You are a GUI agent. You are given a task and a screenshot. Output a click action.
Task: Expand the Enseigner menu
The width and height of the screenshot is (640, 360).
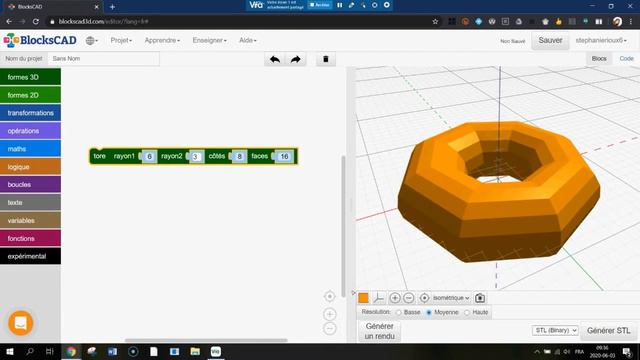point(209,40)
